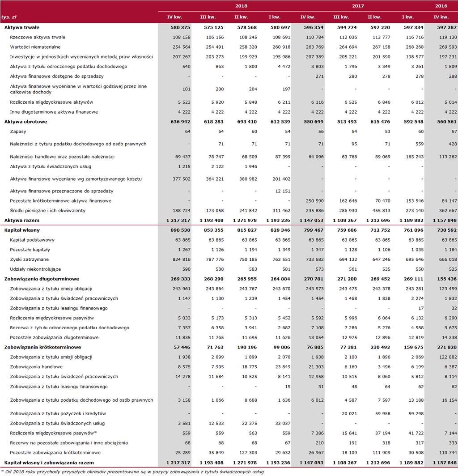Click value 155 436 in Zobowiązania długoterminowe row
Screen dimensions: 458x476
click(x=447, y=279)
